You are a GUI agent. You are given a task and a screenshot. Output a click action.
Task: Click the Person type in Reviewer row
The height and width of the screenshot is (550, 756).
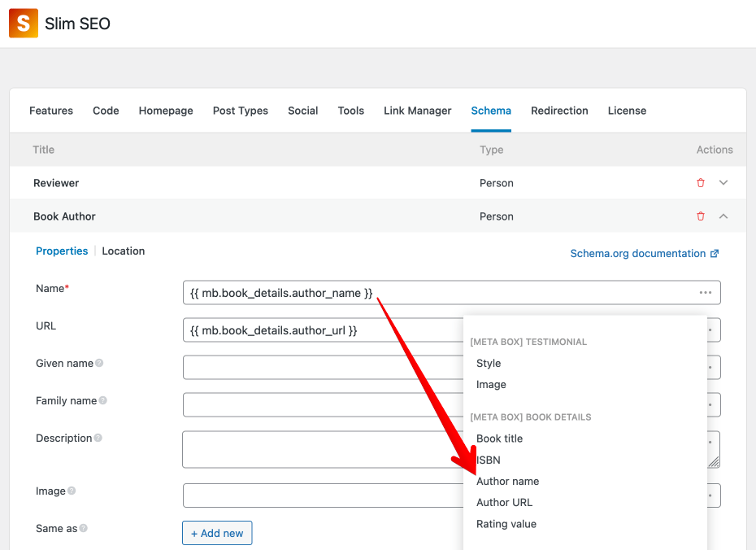[497, 183]
